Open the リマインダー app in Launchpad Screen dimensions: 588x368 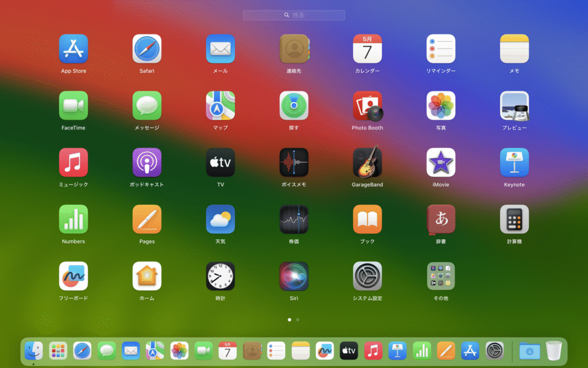click(x=441, y=49)
